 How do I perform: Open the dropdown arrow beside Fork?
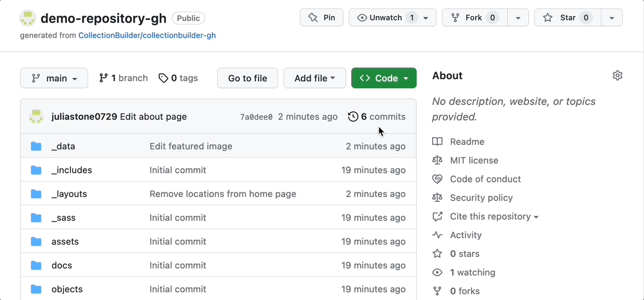(518, 17)
